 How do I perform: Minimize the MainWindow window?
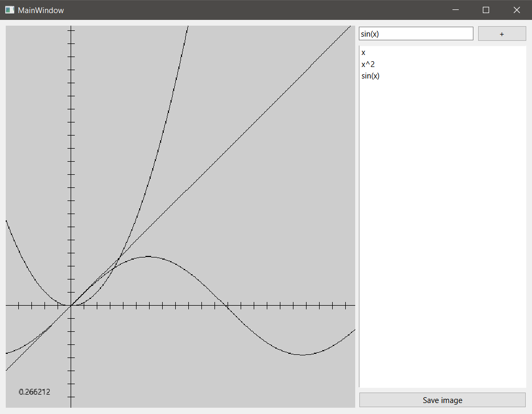point(456,10)
